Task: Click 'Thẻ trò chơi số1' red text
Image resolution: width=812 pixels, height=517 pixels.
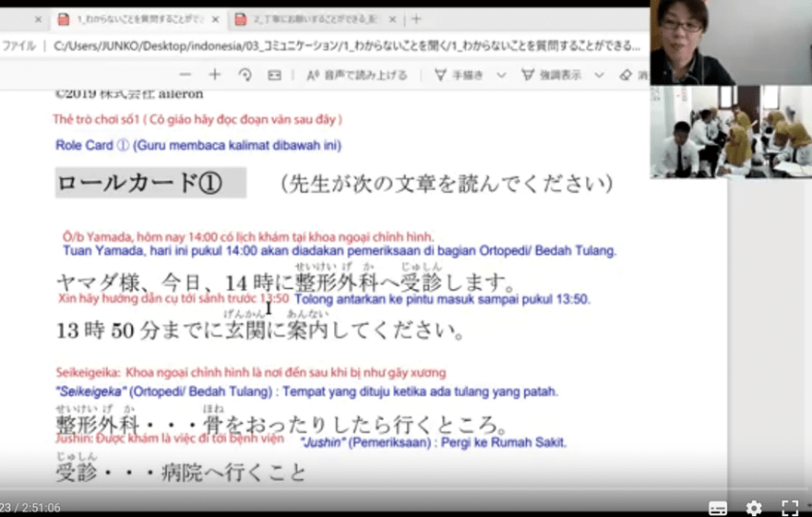Action: (197, 120)
